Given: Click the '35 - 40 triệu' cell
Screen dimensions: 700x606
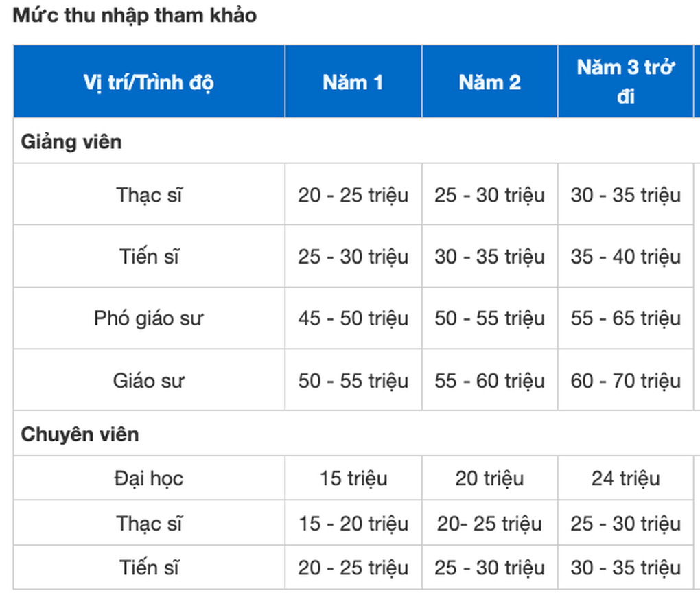Looking at the screenshot, I should coord(625,257).
